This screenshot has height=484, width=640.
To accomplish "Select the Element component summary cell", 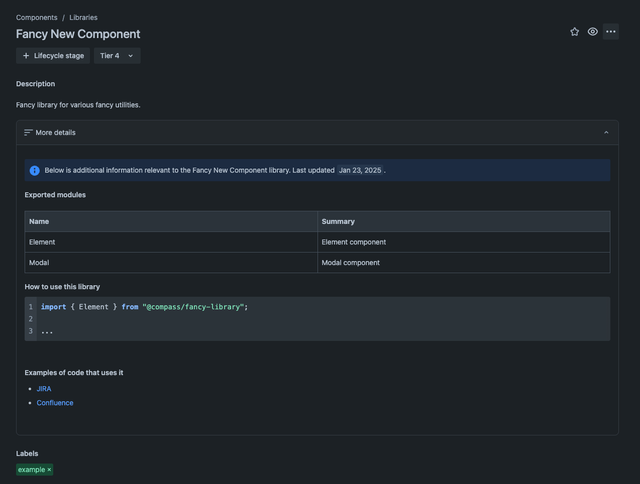I will pos(464,242).
